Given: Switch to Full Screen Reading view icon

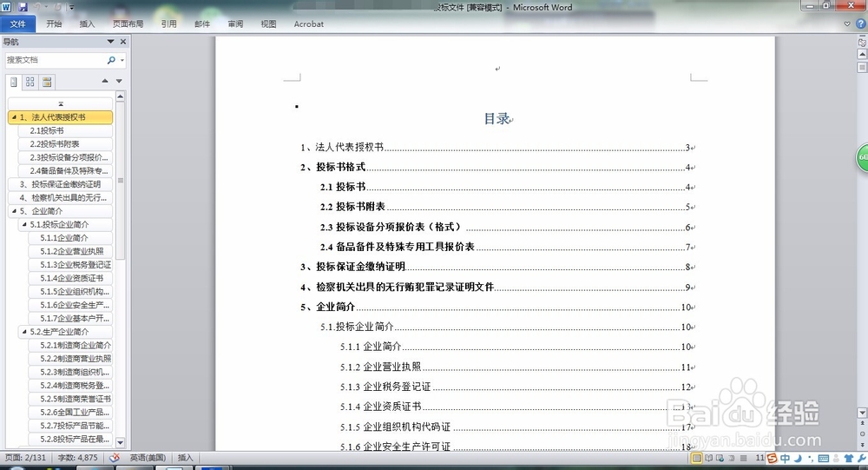Looking at the screenshot, I should 708,459.
